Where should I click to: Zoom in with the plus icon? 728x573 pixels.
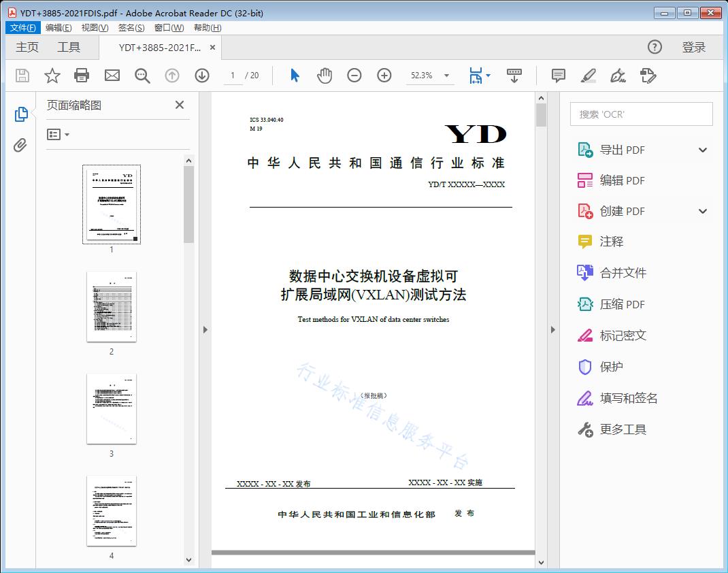(384, 76)
